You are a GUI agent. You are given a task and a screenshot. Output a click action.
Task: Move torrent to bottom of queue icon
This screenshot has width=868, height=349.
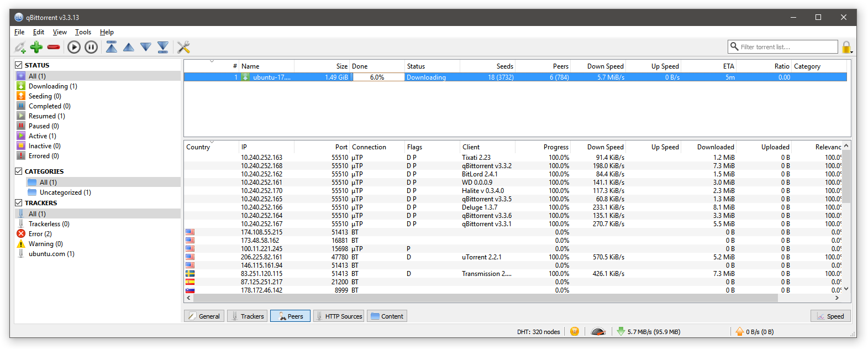click(163, 47)
